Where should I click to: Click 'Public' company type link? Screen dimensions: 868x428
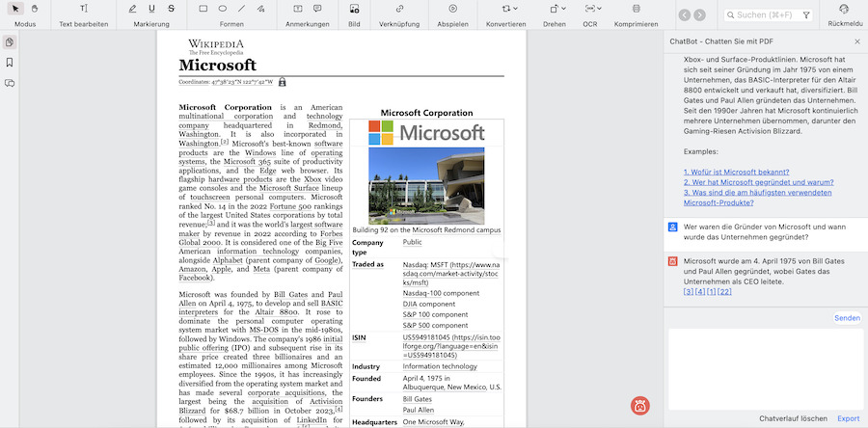click(412, 242)
